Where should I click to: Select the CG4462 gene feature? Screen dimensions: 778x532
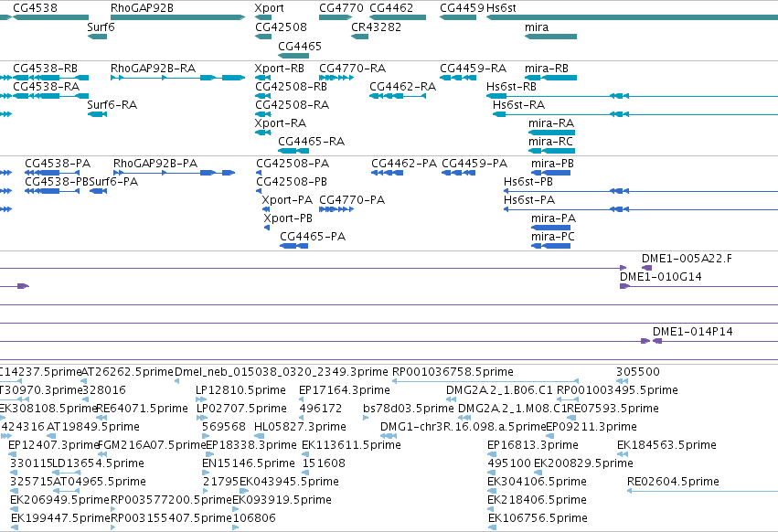coord(398,17)
